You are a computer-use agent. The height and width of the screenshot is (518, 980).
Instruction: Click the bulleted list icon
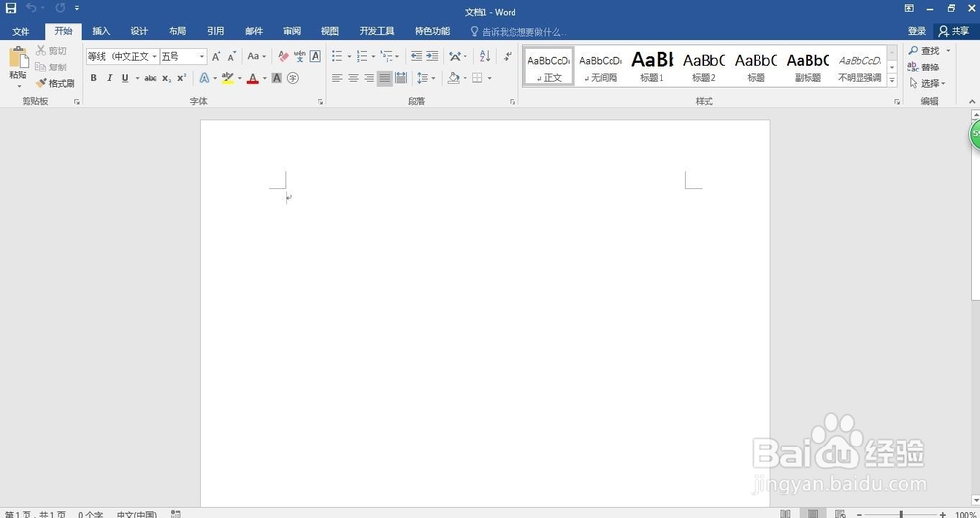337,56
